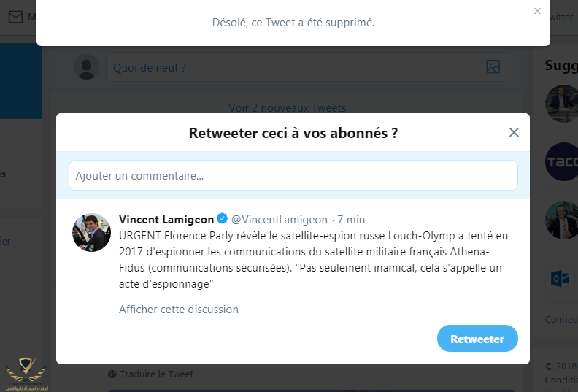578x392 pixels.
Task: Click Vincent Lamigeon's profile photo
Action: pos(91,233)
